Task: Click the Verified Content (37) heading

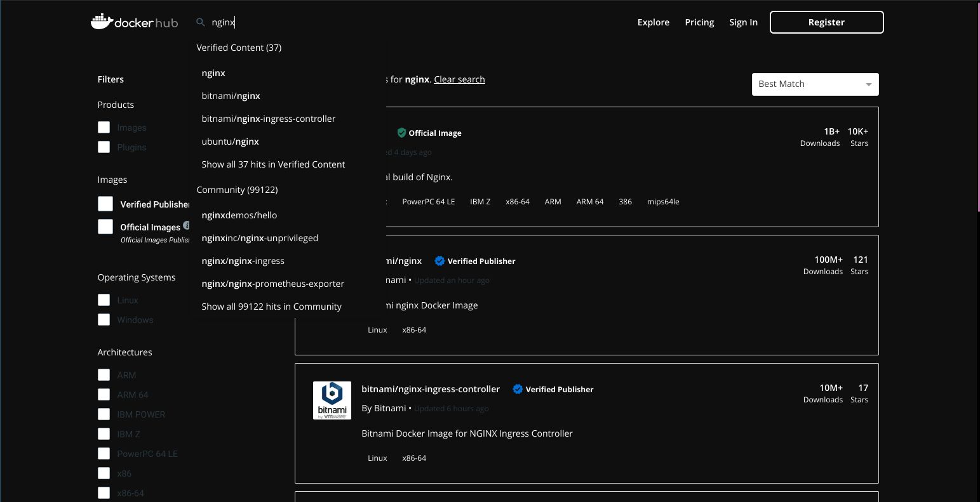Action: pyautogui.click(x=239, y=48)
